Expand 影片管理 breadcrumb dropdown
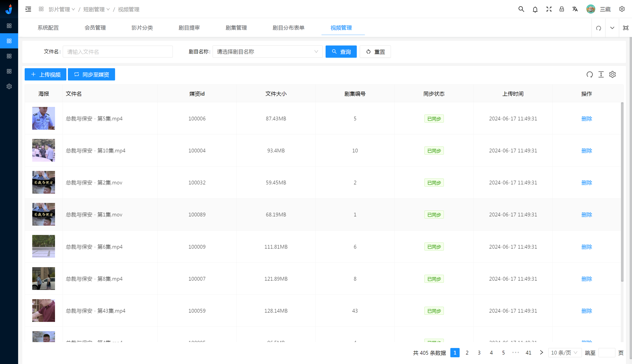This screenshot has height=364, width=632. coord(62,9)
